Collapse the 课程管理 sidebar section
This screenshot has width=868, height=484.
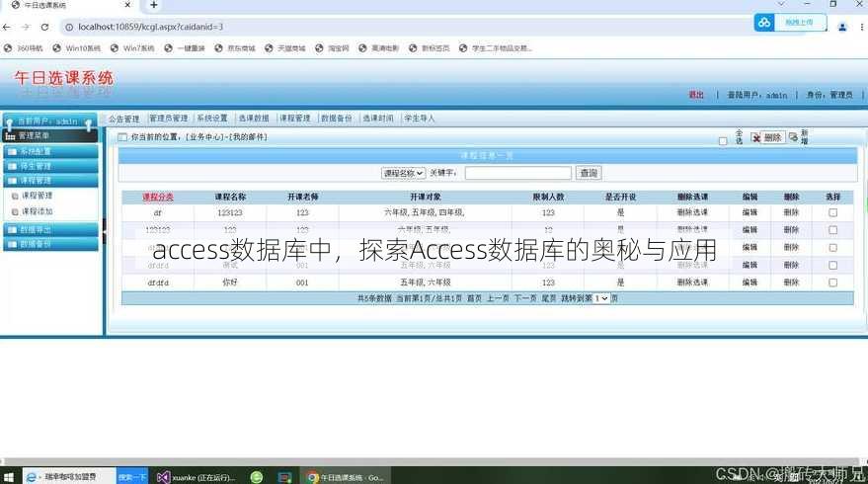tap(51, 180)
